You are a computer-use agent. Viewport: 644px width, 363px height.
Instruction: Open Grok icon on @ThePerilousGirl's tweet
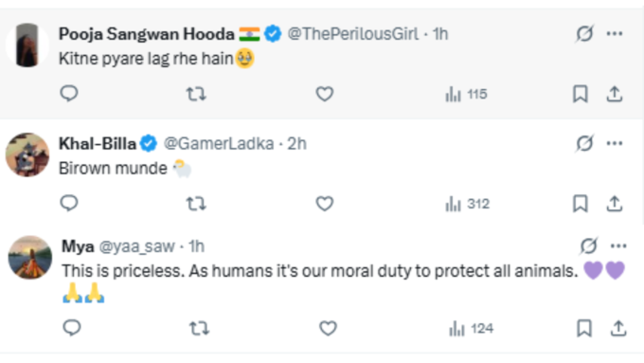584,34
